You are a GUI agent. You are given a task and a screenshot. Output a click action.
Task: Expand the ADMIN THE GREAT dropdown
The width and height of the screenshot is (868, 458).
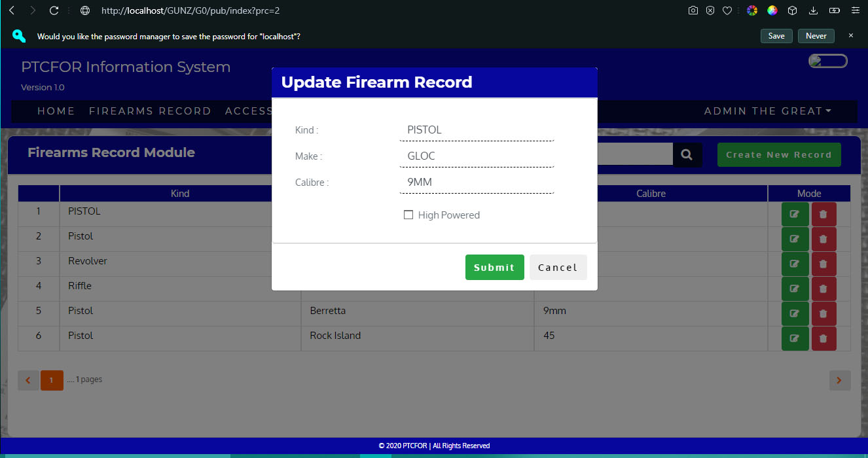[x=767, y=111]
